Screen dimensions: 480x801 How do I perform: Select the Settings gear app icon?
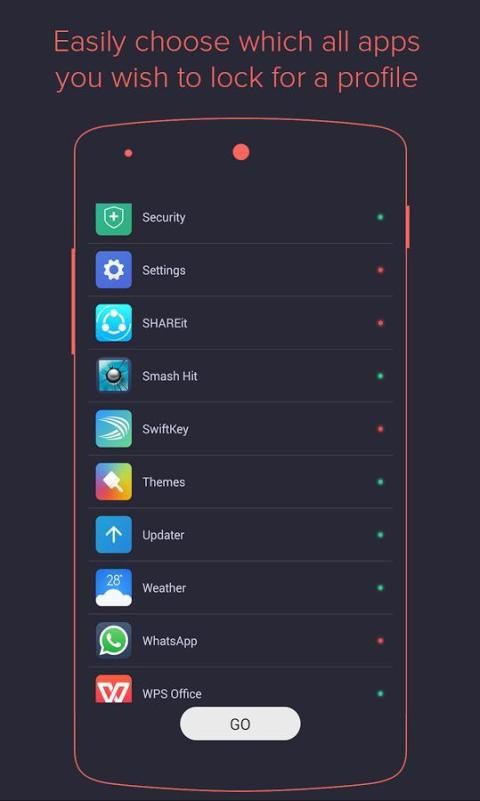pos(113,270)
